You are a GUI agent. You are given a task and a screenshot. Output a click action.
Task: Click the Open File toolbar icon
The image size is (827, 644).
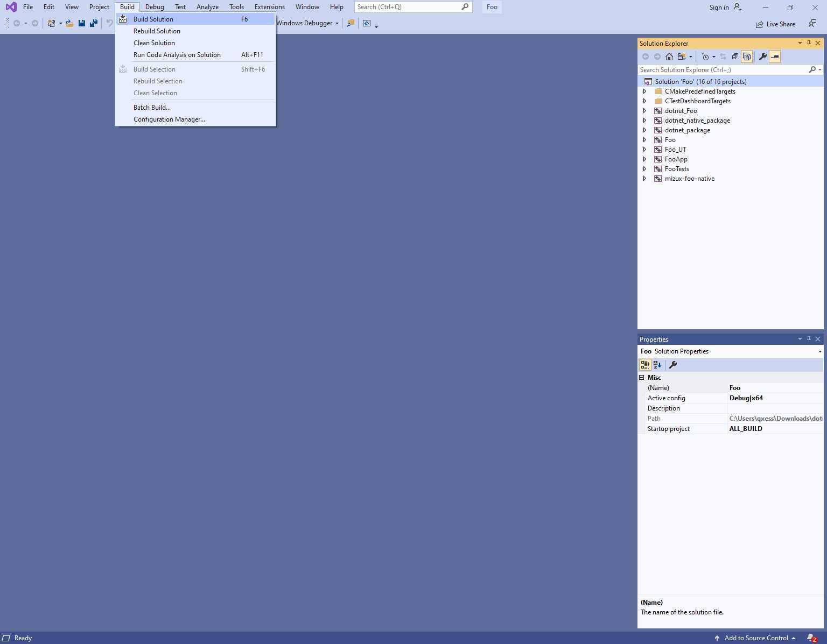click(69, 23)
